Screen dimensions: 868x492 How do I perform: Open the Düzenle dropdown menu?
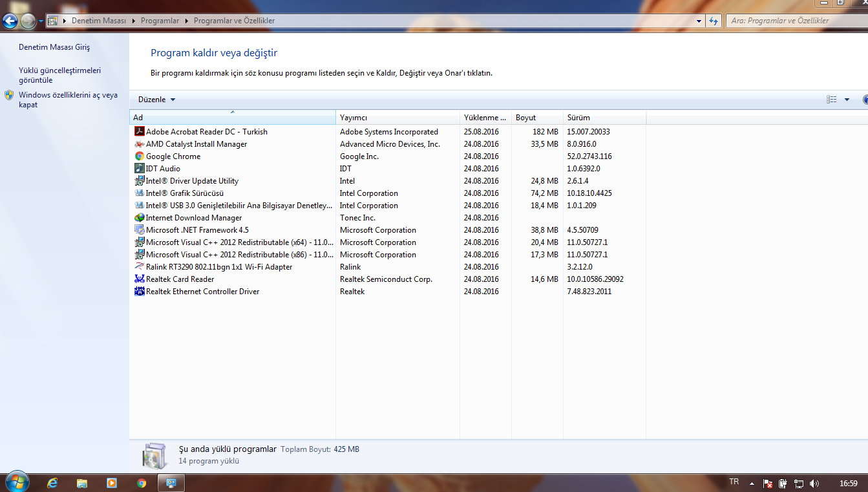[157, 100]
